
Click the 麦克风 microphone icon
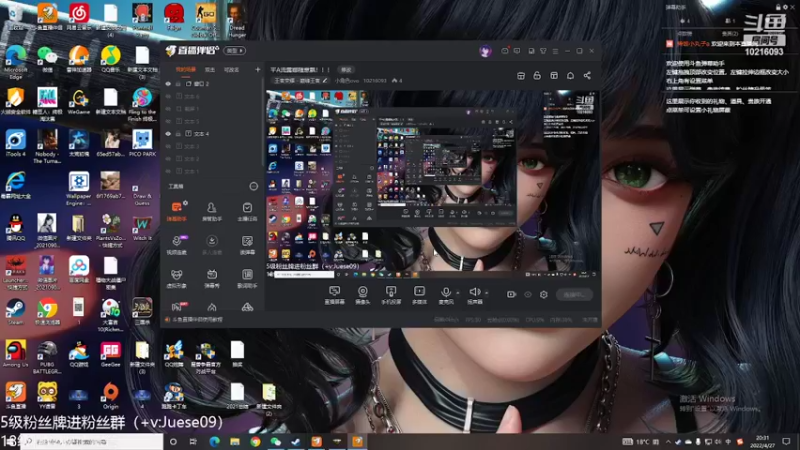446,294
